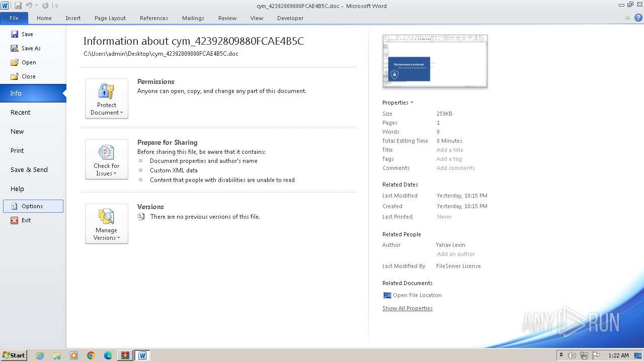Open the Protect Document dropdown button
Screen dimensions: 644x362
(x=107, y=99)
